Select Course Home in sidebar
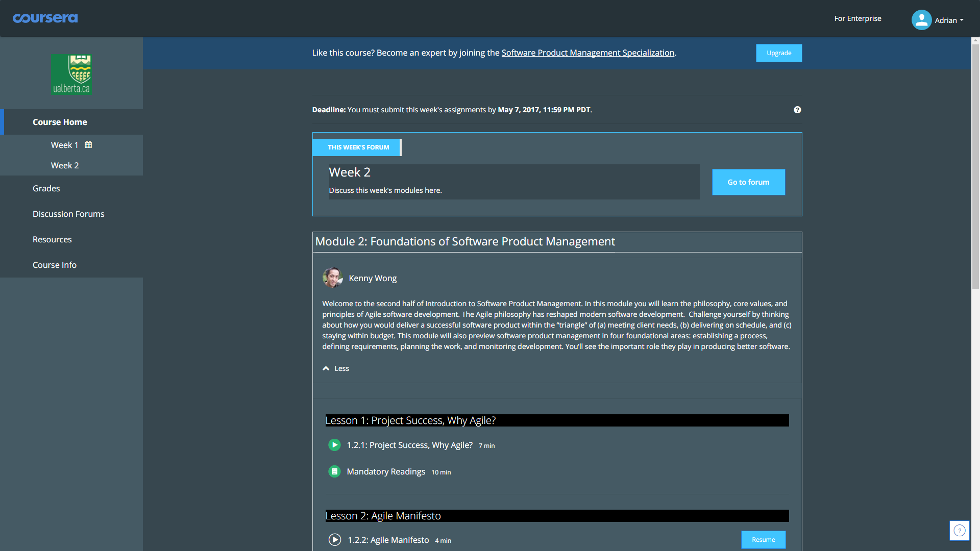Screen dimensions: 980x551 click(71, 122)
